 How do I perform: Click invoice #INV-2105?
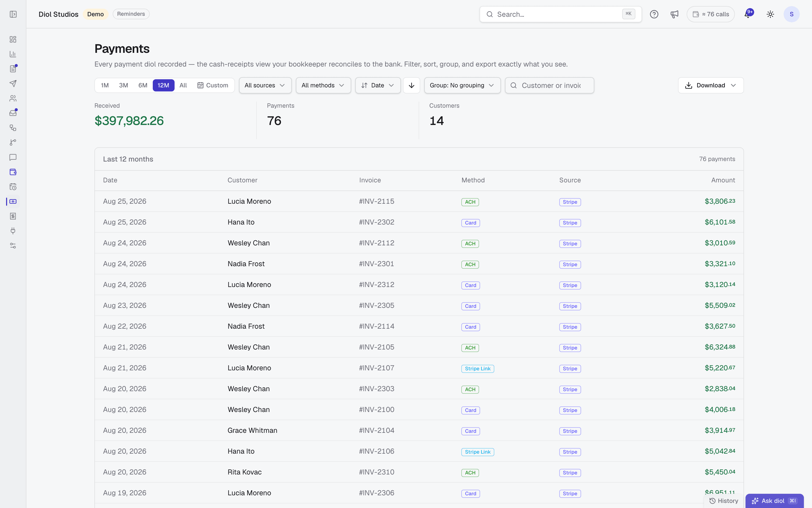point(377,347)
